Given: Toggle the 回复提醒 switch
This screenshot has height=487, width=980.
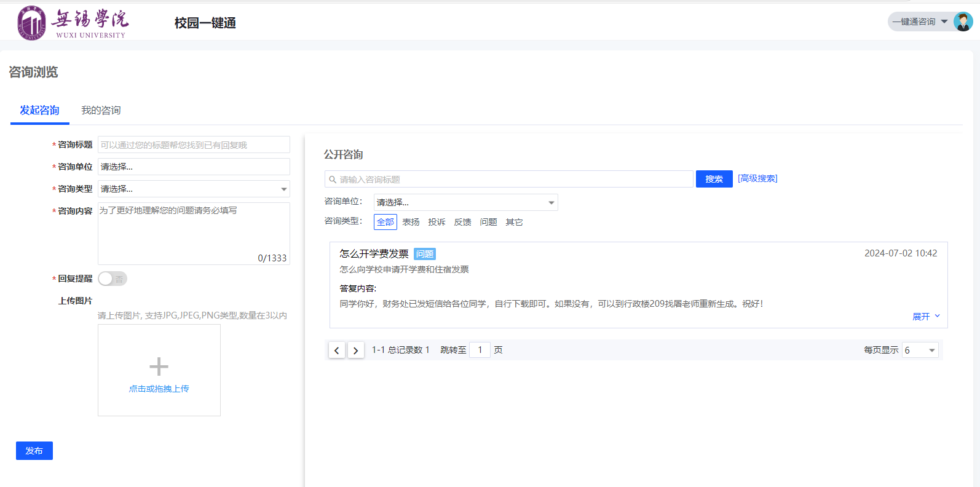Looking at the screenshot, I should [x=113, y=279].
